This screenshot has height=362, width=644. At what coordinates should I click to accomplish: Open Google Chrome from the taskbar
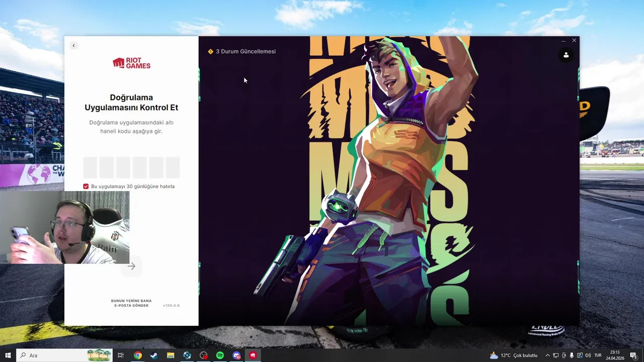[137, 355]
